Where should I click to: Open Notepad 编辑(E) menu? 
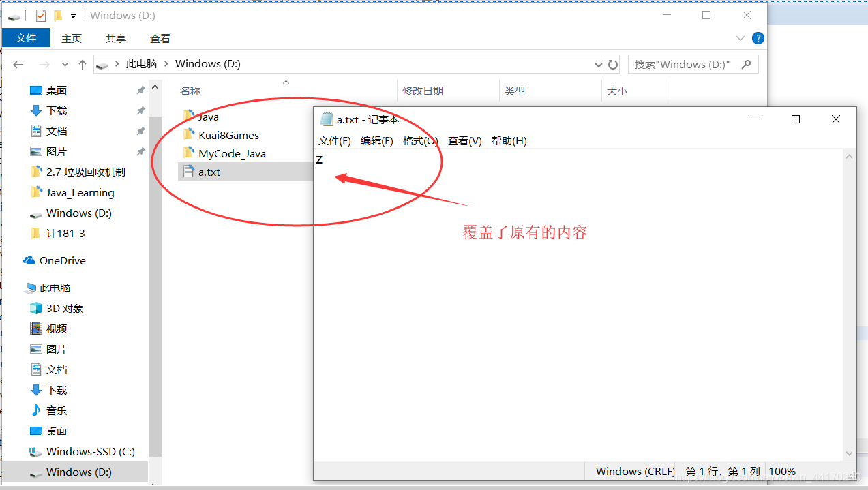click(x=377, y=141)
